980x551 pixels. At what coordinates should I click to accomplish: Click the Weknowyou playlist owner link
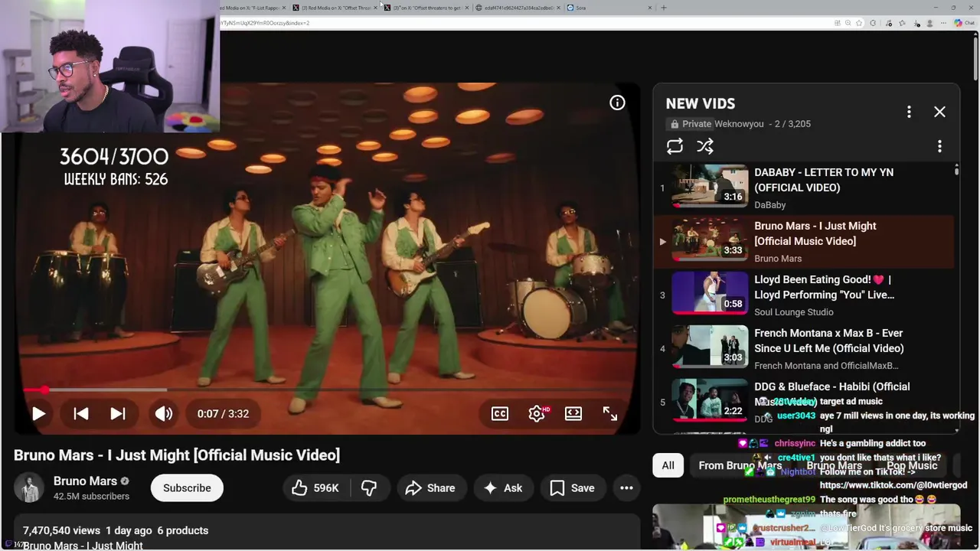coord(740,124)
